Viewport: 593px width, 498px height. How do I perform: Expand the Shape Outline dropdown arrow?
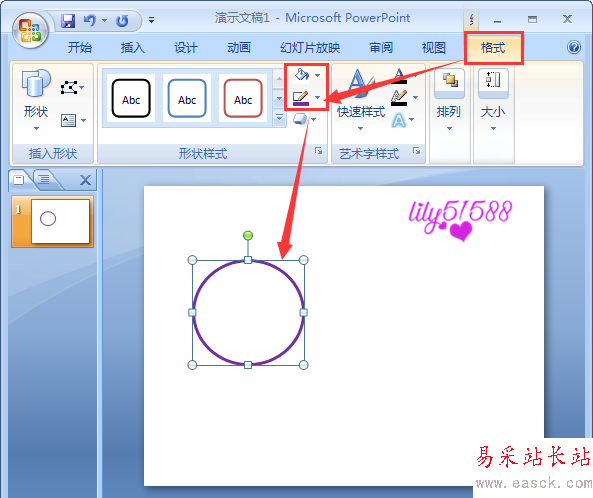tap(318, 98)
